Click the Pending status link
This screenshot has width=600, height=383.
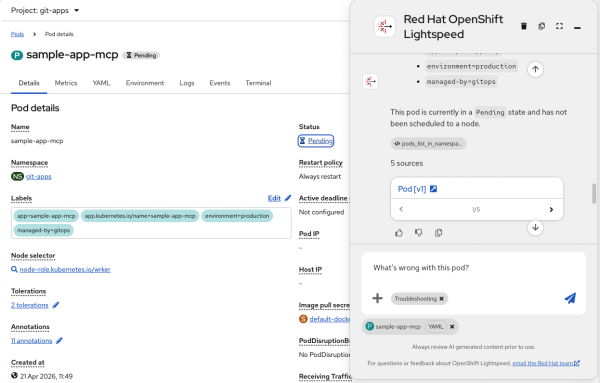[x=316, y=141]
